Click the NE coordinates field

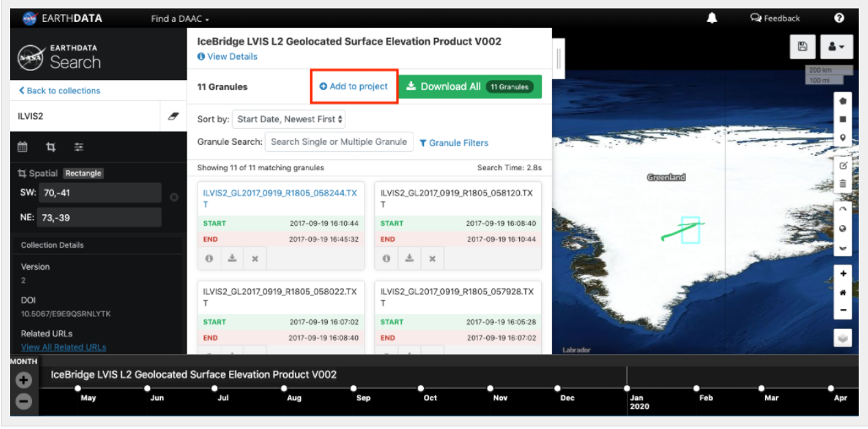pyautogui.click(x=99, y=217)
